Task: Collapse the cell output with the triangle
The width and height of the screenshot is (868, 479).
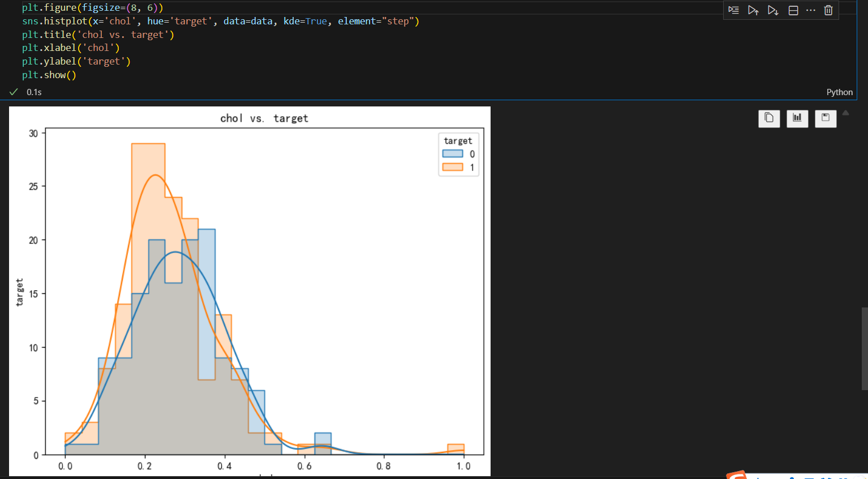Action: tap(845, 113)
